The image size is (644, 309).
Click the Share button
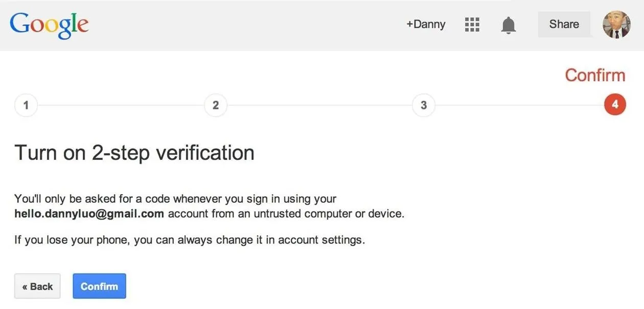tap(564, 24)
